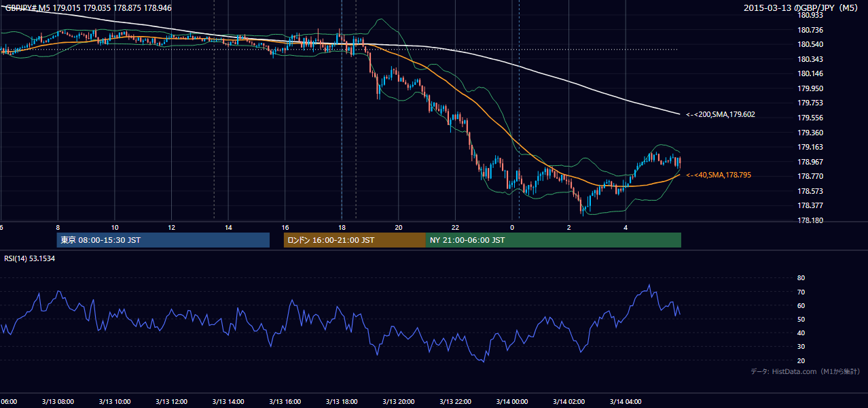This screenshot has height=408, width=868.
Task: Click RSI scale value 60
Action: click(801, 305)
